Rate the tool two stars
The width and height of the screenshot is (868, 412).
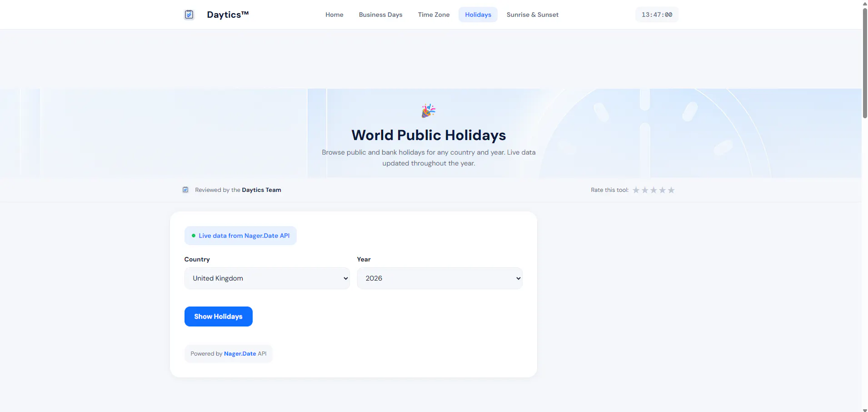tap(645, 190)
